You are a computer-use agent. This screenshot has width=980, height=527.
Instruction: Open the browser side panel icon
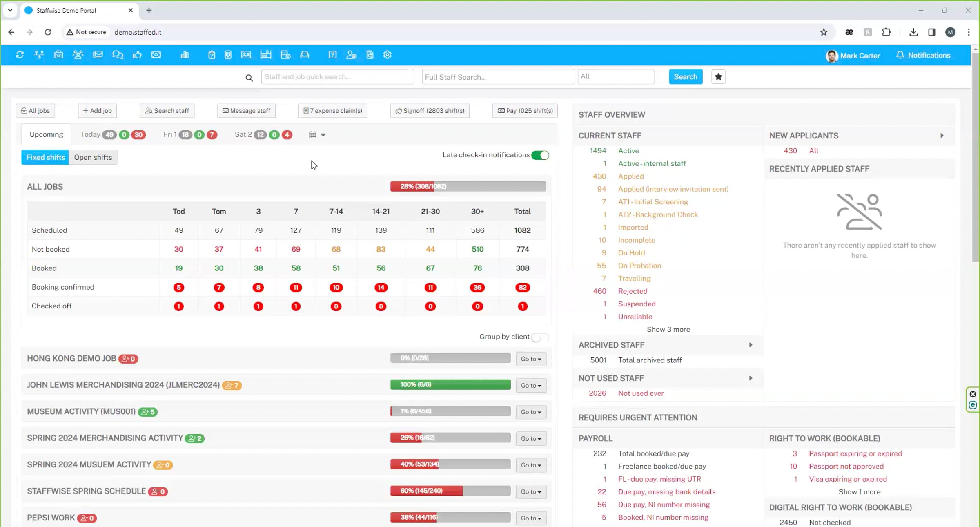click(x=932, y=32)
